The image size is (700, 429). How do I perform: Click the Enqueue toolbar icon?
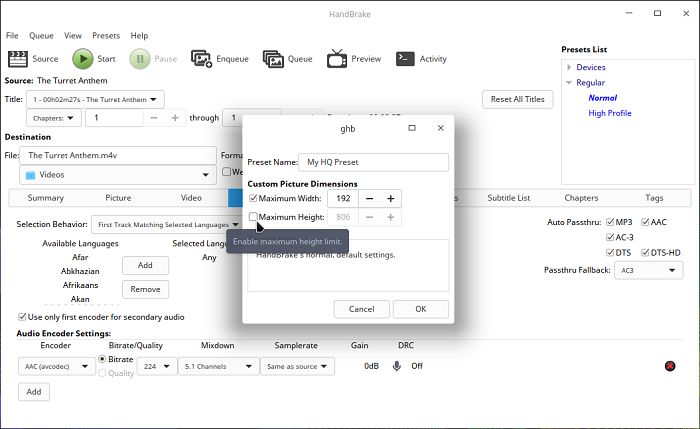coord(200,59)
